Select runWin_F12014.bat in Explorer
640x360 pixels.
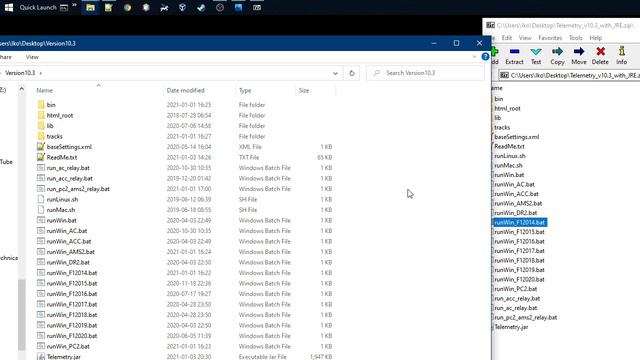click(72, 273)
